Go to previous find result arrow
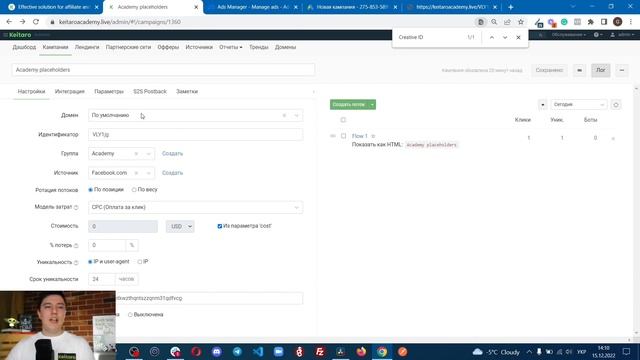 tap(492, 37)
